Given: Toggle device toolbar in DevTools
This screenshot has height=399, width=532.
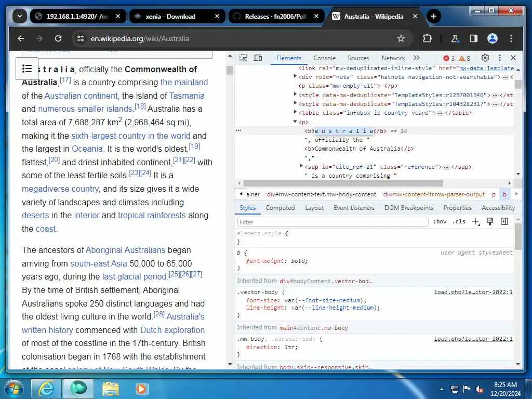Looking at the screenshot, I should coord(258,58).
